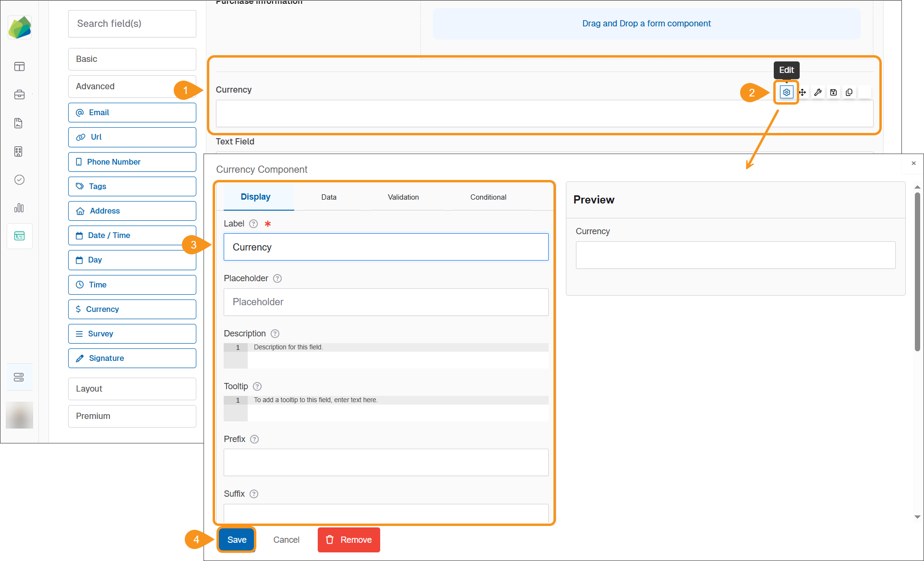The height and width of the screenshot is (561, 924).
Task: Click Remove to delete the component
Action: tap(348, 539)
